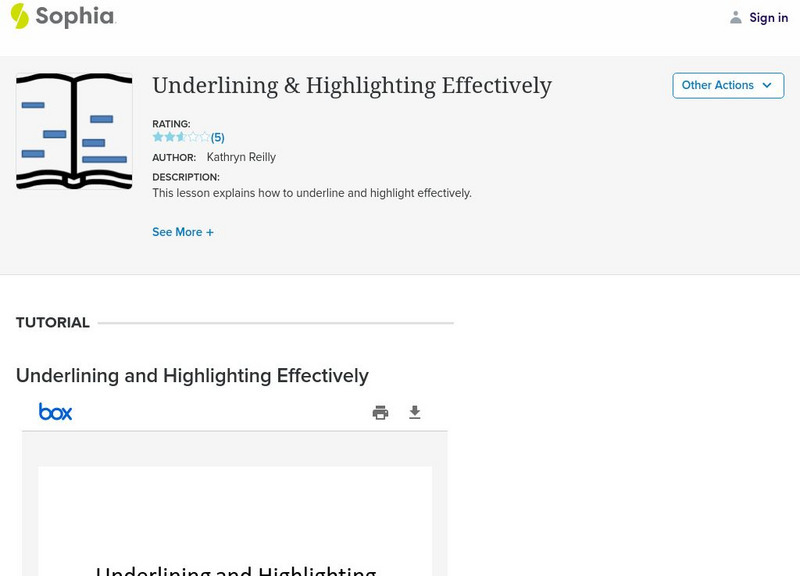Click the Sign in link
This screenshot has height=576, width=800.
768,17
